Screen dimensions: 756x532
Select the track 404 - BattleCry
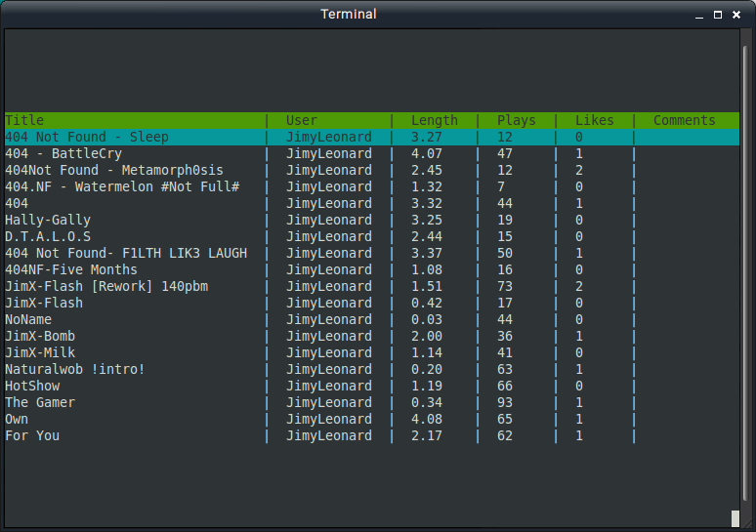(372, 153)
